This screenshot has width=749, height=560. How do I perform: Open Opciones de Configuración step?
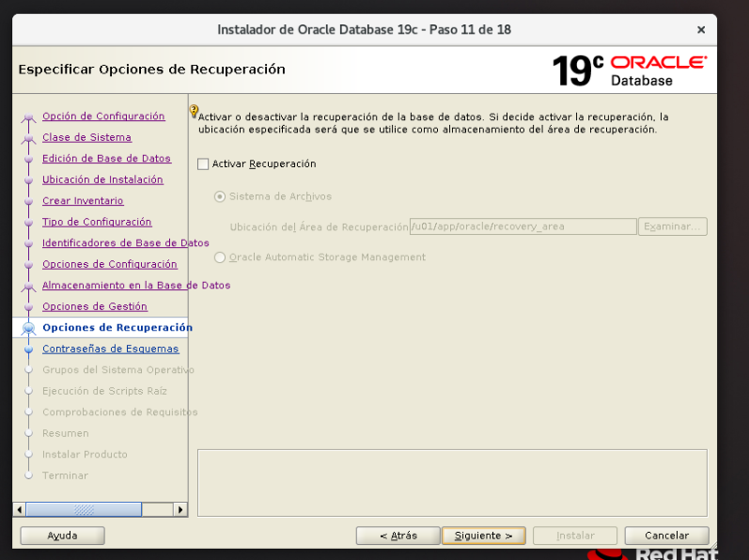110,264
